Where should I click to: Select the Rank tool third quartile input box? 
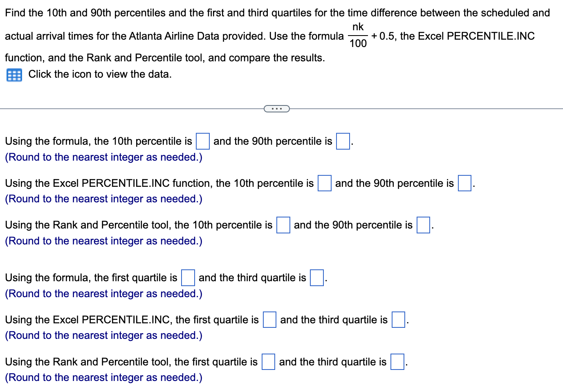(397, 362)
